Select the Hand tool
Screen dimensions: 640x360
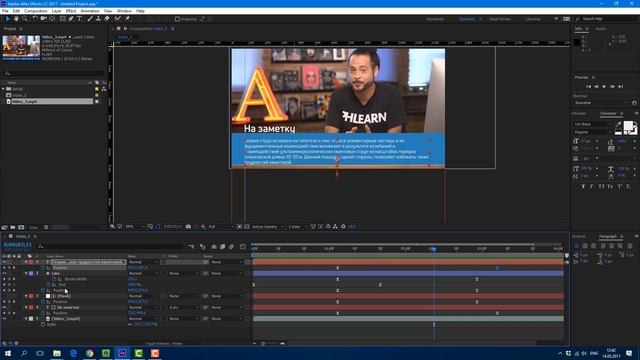pyautogui.click(x=16, y=19)
